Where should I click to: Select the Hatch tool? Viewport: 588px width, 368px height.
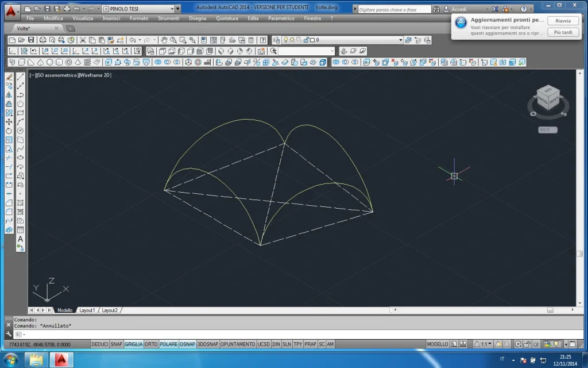tap(20, 203)
